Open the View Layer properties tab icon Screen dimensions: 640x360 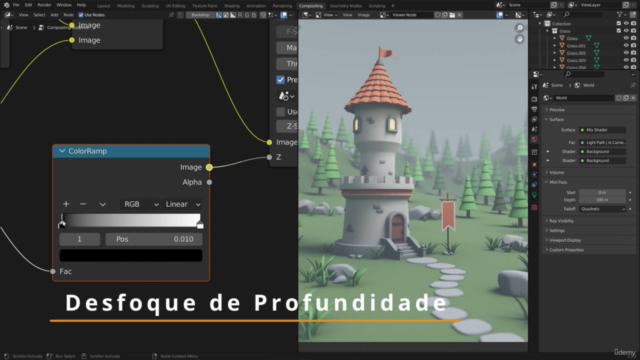(534, 120)
